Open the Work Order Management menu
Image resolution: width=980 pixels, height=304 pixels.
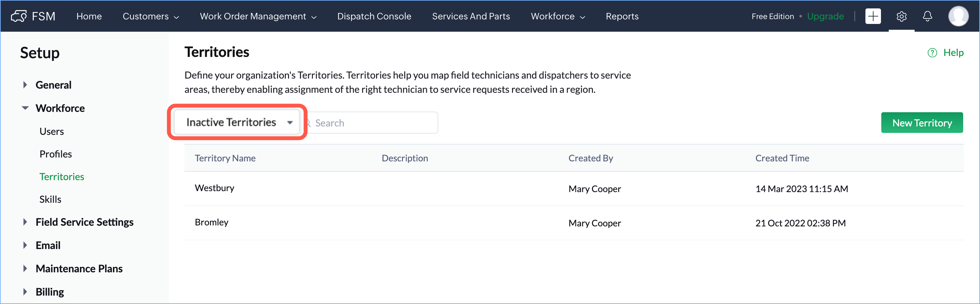[x=258, y=16]
